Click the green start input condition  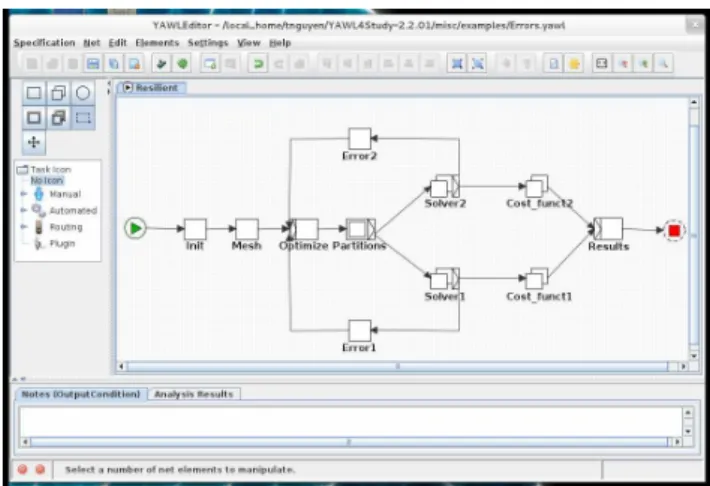135,228
